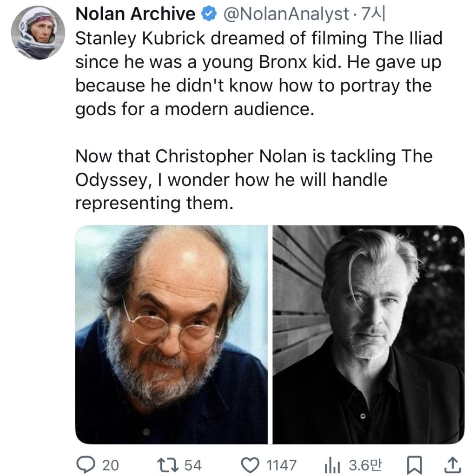Click the paragraph about Stanley Kubrick's Iliad
Viewport: 476px width, 476px height.
258,74
